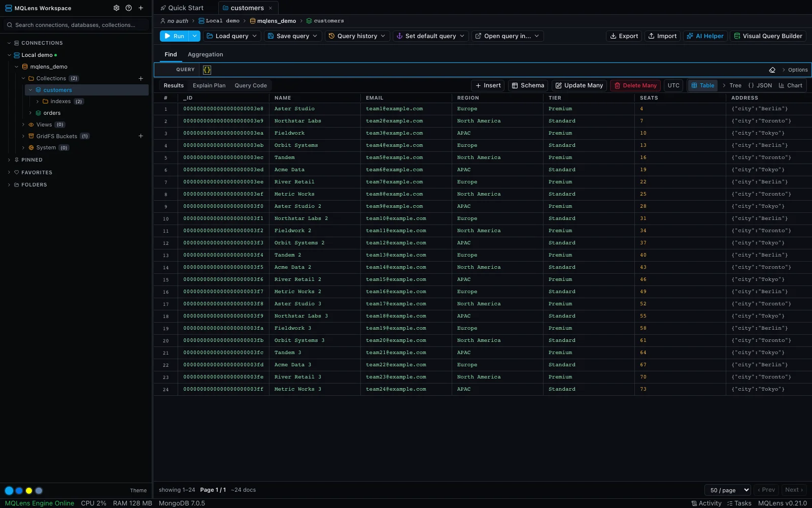The height and width of the screenshot is (508, 812).
Task: Select the bright blue theme swatch
Action: [x=9, y=490]
